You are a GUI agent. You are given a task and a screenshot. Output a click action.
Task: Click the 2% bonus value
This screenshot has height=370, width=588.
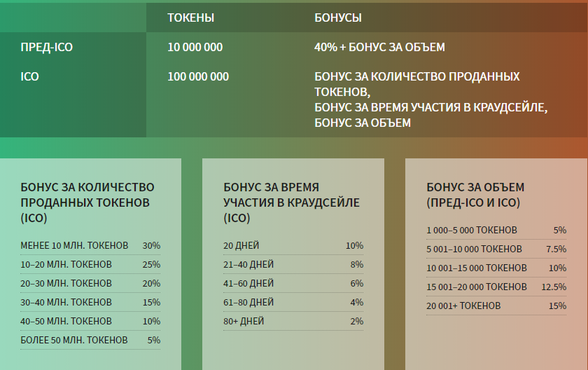pyautogui.click(x=356, y=321)
